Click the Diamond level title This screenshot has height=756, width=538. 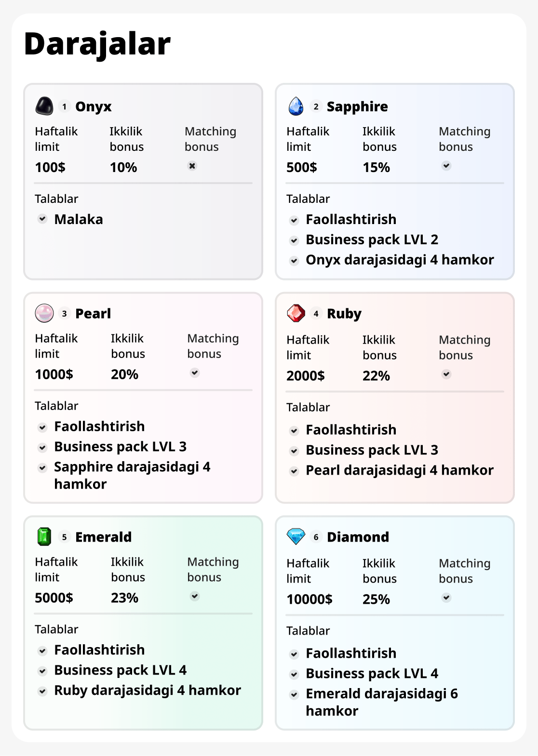pos(358,537)
